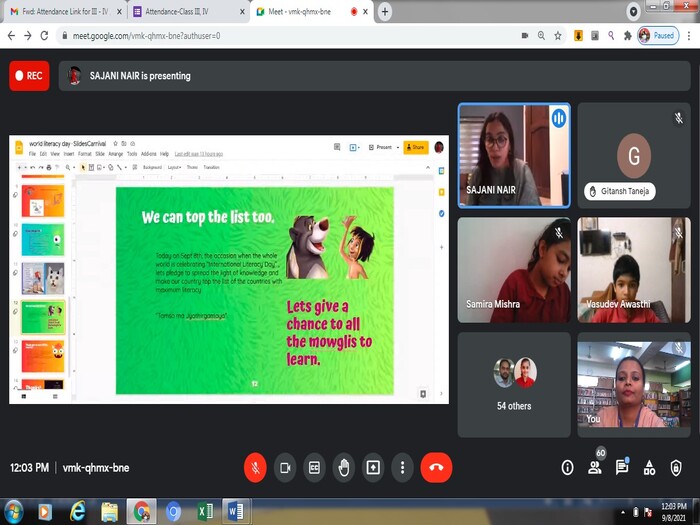Turn on closed captions

coord(314,467)
